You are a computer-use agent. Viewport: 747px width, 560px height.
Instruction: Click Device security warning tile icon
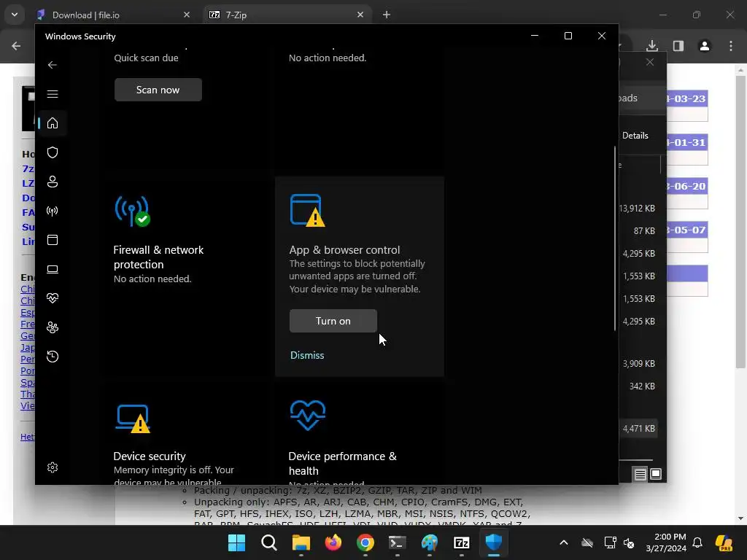pos(133,419)
